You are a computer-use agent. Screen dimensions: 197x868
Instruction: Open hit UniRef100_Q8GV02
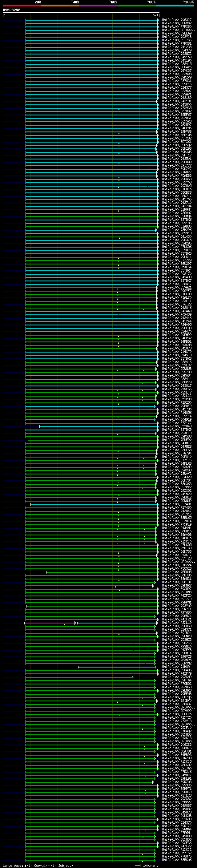177,23
